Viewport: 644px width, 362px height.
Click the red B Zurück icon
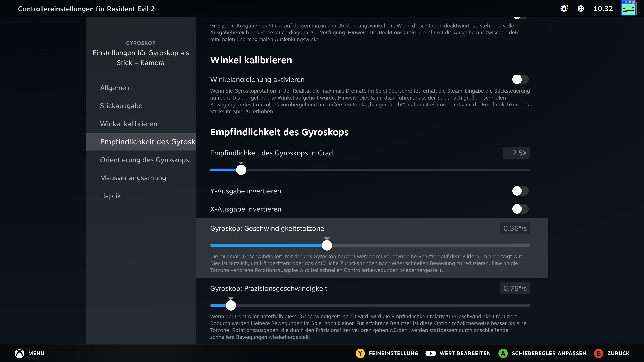599,353
